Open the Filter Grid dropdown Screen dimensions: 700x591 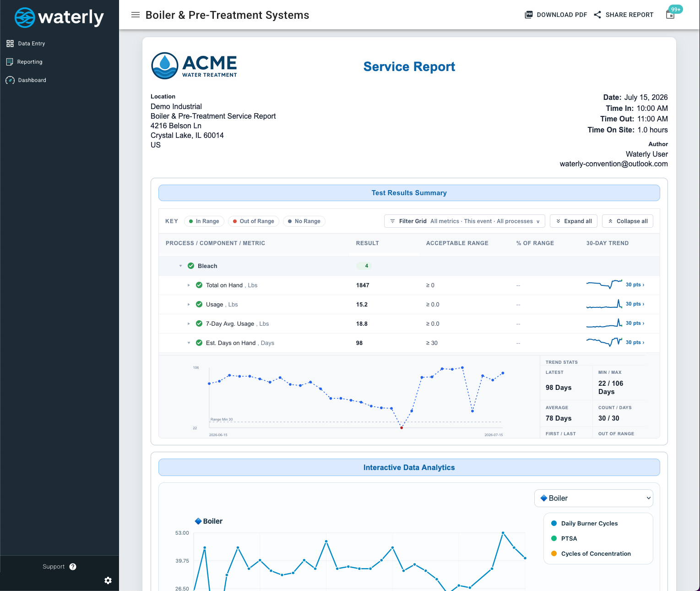pyautogui.click(x=465, y=221)
